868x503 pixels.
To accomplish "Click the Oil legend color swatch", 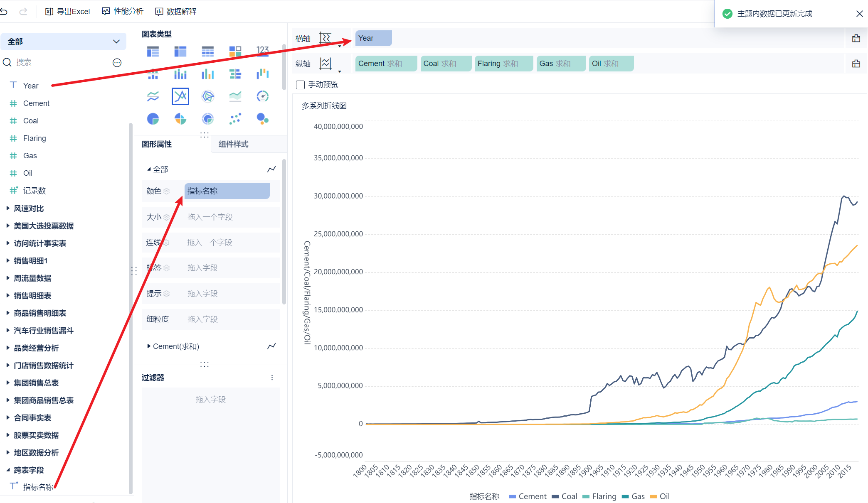I will [653, 496].
